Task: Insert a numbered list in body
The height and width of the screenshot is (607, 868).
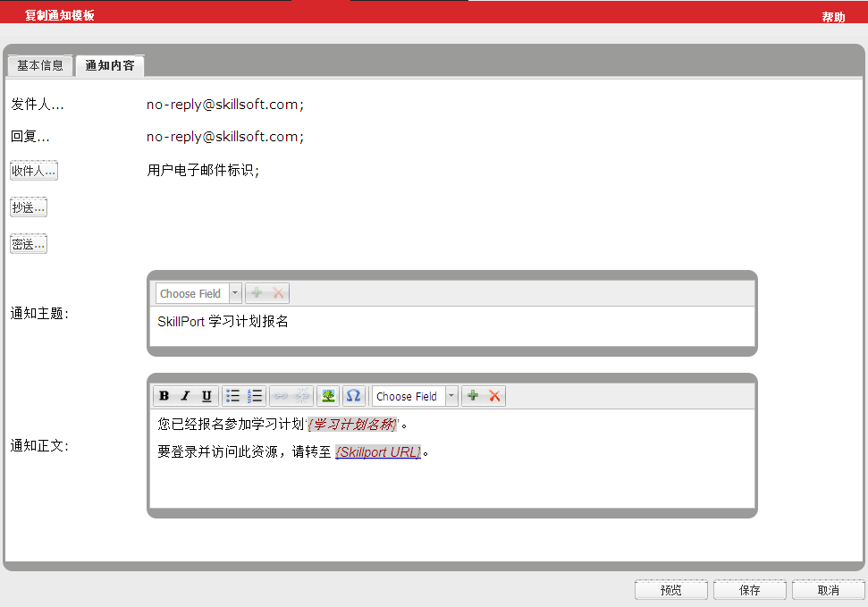Action: (x=255, y=396)
